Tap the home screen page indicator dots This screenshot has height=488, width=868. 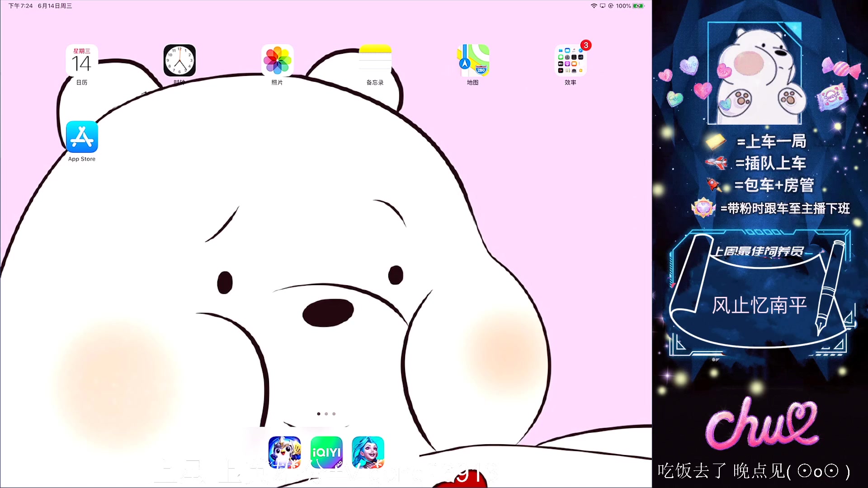point(326,414)
